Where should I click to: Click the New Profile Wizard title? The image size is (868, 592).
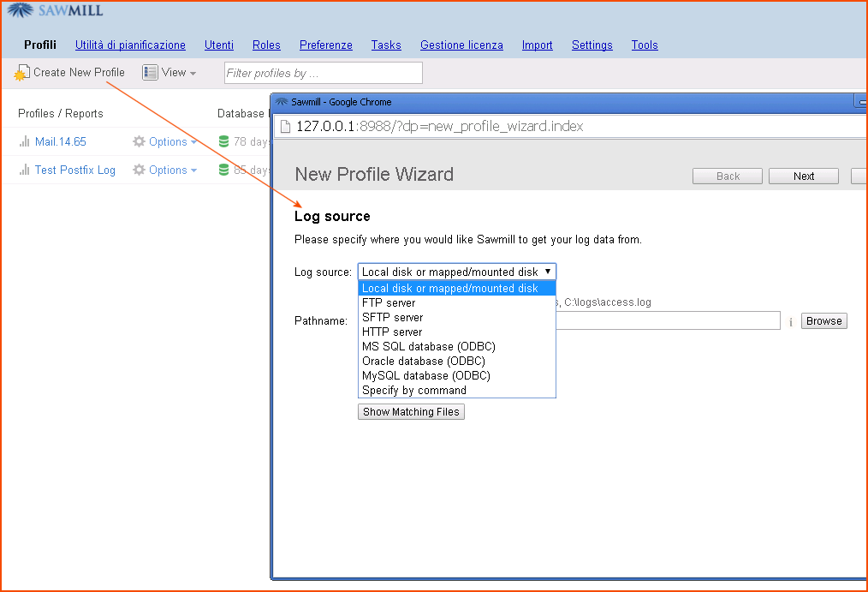[374, 175]
